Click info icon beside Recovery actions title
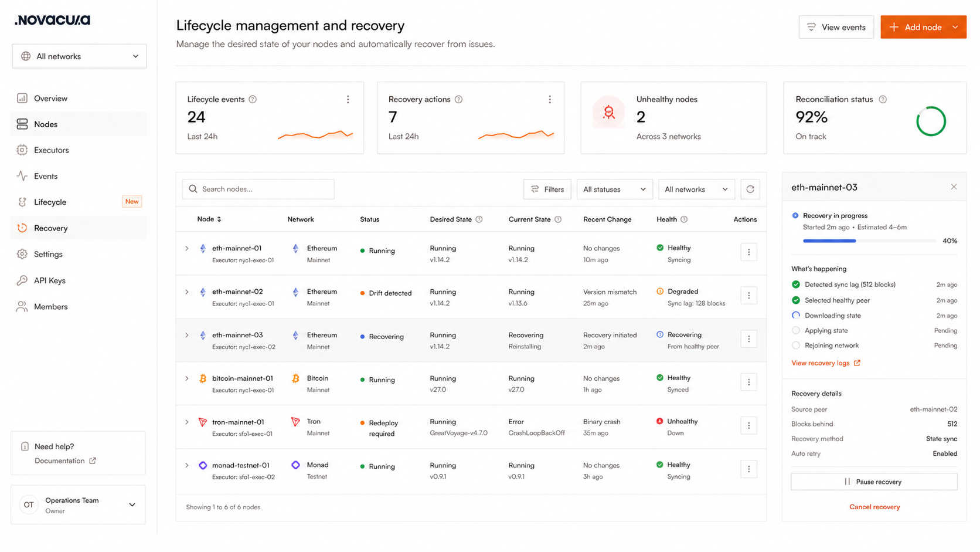This screenshot has height=552, width=980. point(459,100)
